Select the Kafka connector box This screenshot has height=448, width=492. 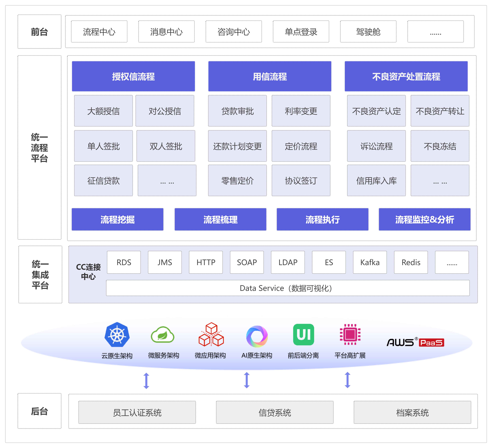370,262
